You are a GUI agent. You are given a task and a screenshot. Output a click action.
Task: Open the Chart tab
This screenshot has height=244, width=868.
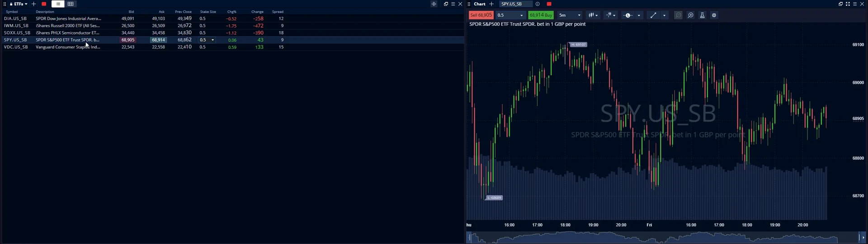(x=479, y=4)
